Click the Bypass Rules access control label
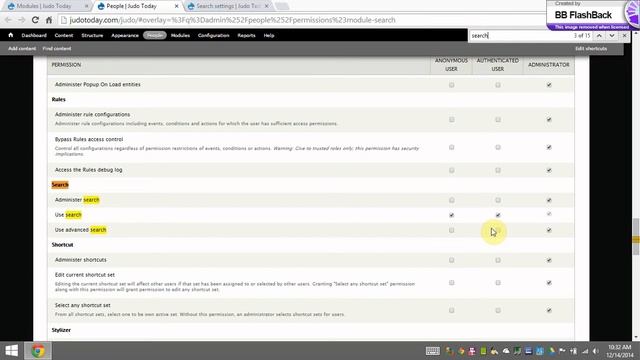The height and width of the screenshot is (360, 640). pyautogui.click(x=89, y=139)
